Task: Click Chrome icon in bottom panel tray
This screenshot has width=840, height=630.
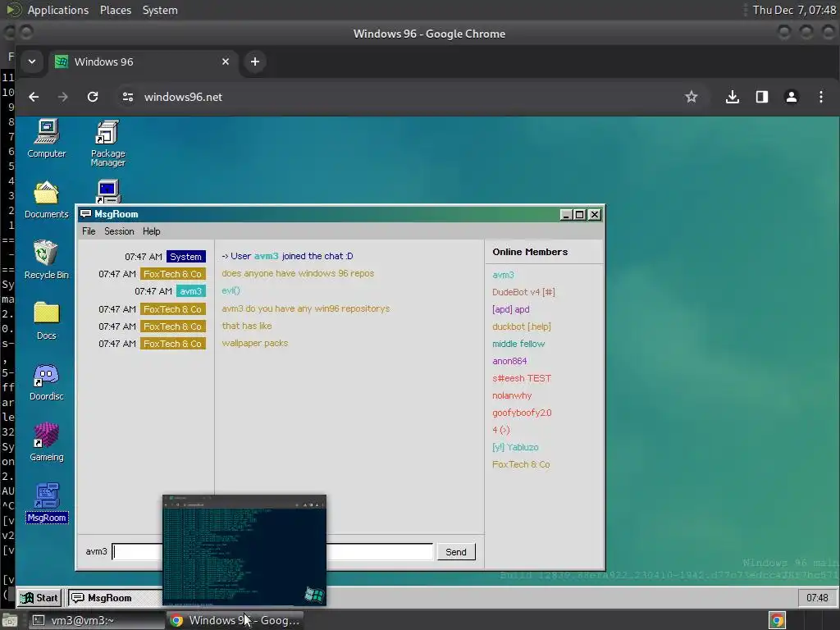Action: point(778,620)
